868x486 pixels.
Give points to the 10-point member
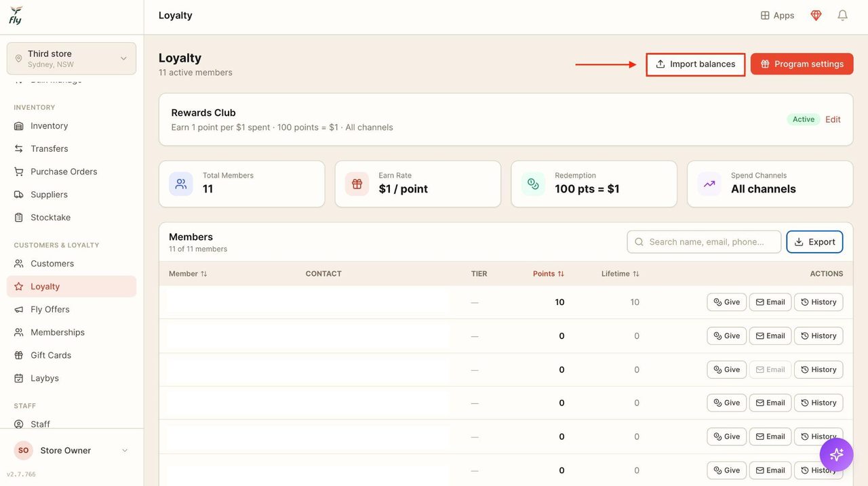click(x=726, y=302)
